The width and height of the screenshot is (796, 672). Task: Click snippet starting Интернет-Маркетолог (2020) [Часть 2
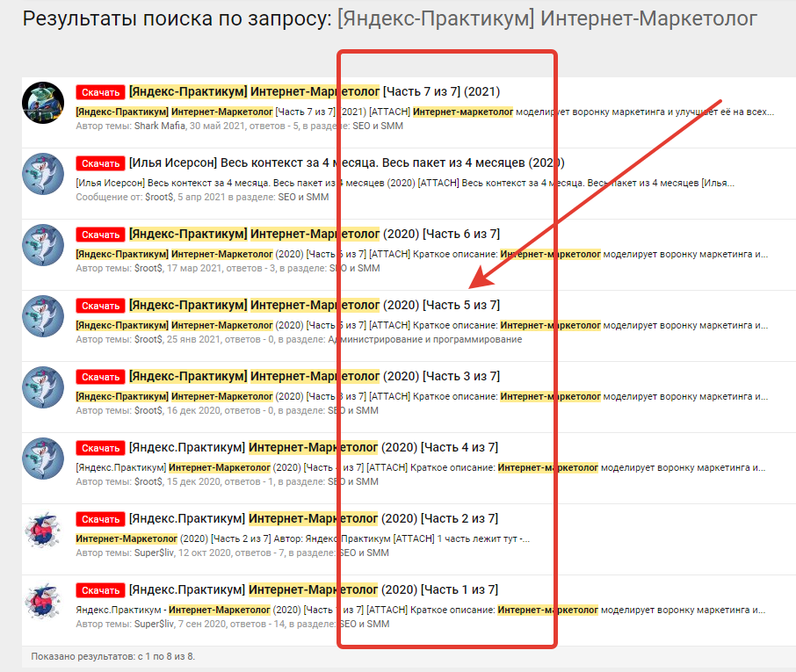302,538
